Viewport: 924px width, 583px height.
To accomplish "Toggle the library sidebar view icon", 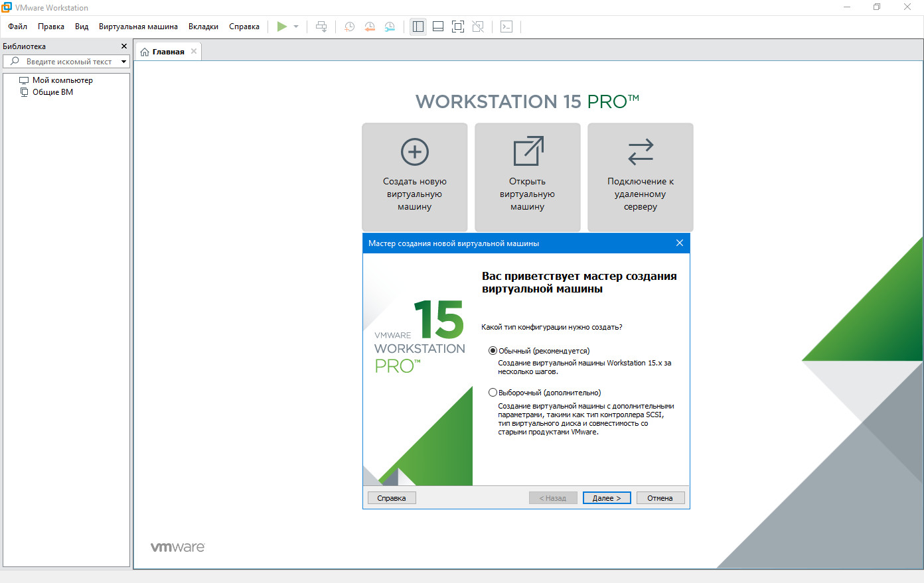I will pos(418,27).
